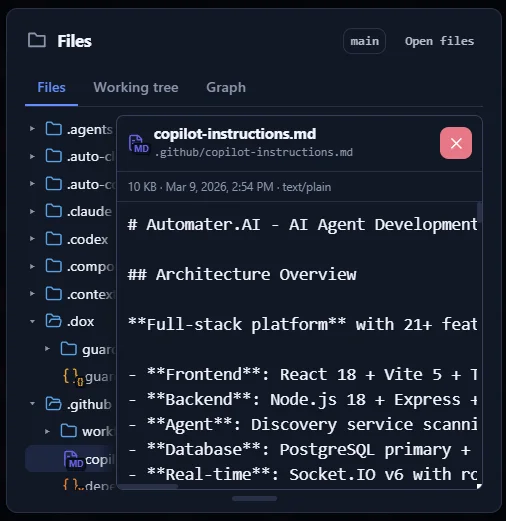The width and height of the screenshot is (506, 521).
Task: Close the copilot-instructions.md preview
Action: tap(456, 143)
